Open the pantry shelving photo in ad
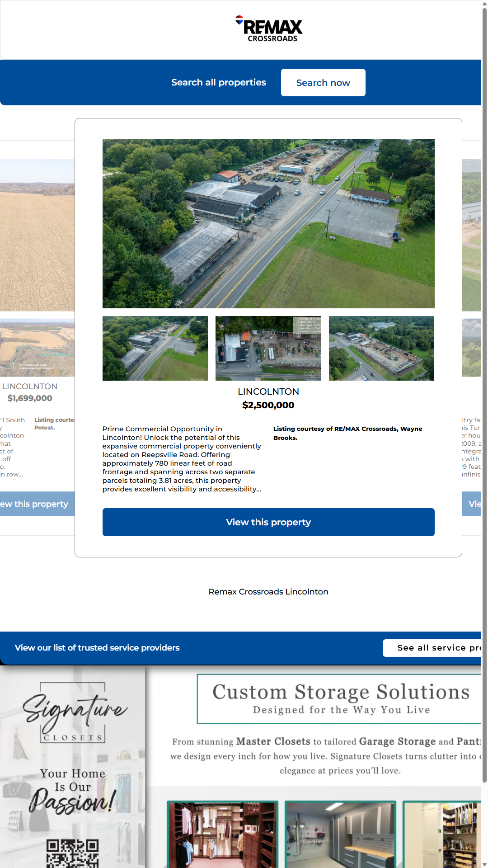The width and height of the screenshot is (488, 868). [443, 834]
